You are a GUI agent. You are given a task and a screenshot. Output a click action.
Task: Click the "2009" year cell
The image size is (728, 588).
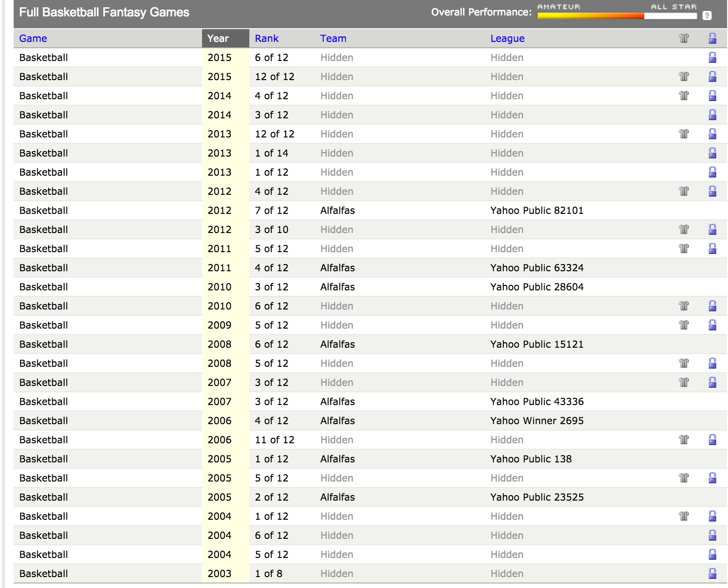click(219, 325)
